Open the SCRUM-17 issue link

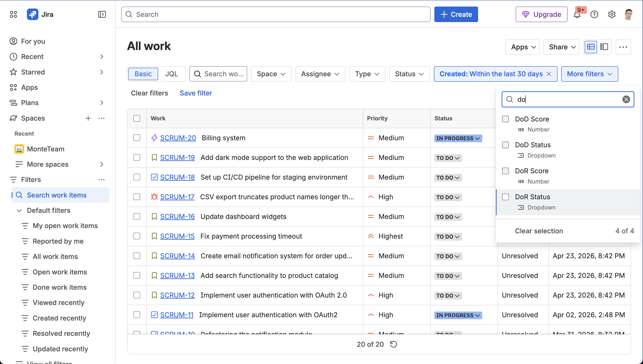click(x=177, y=197)
